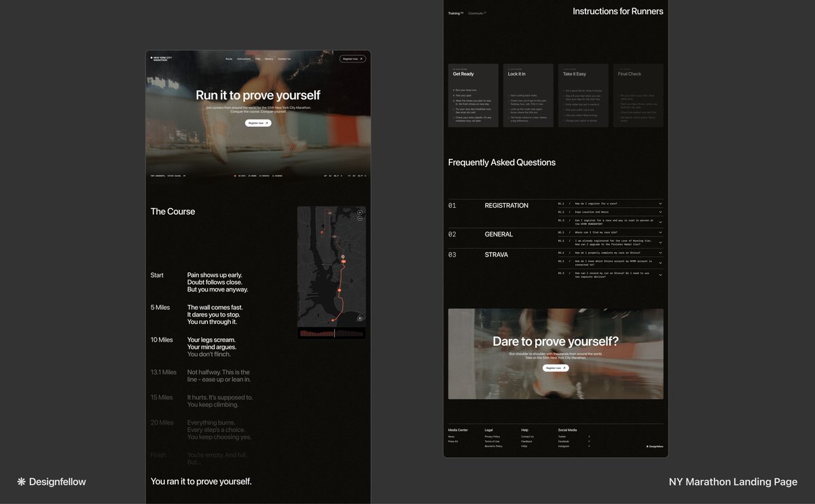Image resolution: width=815 pixels, height=504 pixels.
Task: Expand 'Where can I find my race bib?'
Action: click(x=611, y=232)
